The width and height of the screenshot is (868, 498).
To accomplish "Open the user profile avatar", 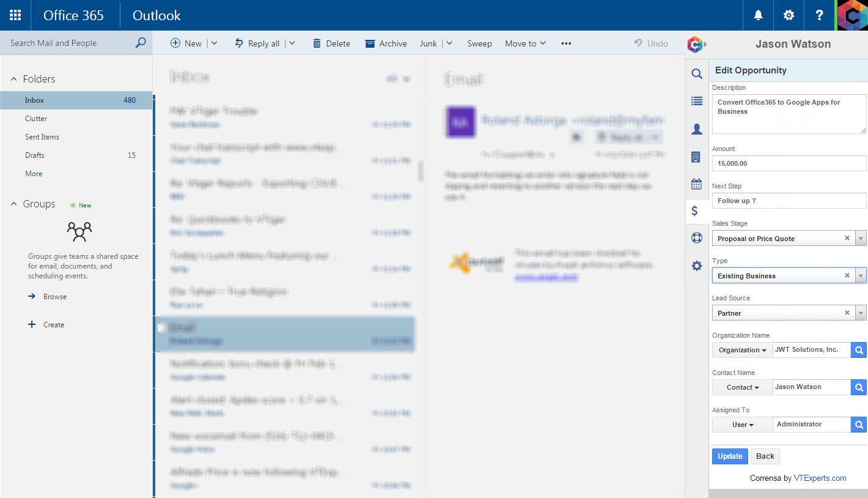I will 852,15.
